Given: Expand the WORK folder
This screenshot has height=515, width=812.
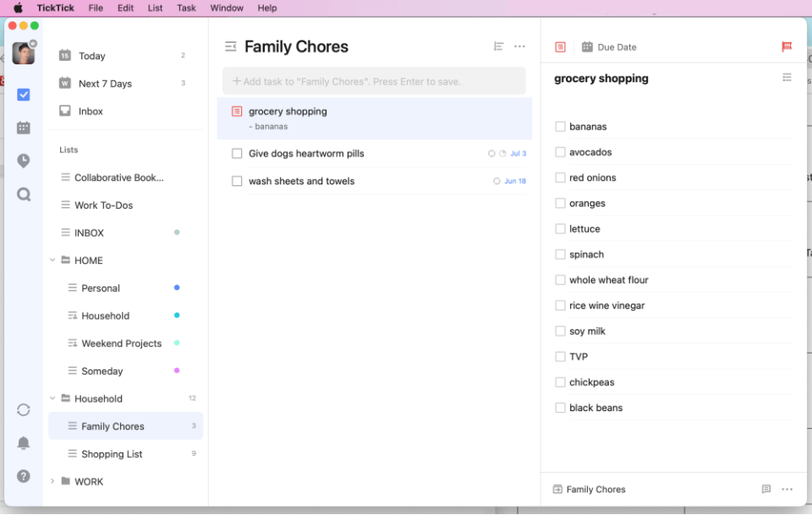Looking at the screenshot, I should (52, 481).
